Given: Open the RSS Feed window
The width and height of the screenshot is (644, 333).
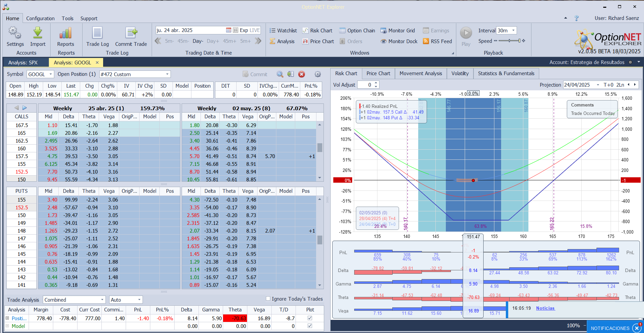Looking at the screenshot, I should click(x=437, y=41).
